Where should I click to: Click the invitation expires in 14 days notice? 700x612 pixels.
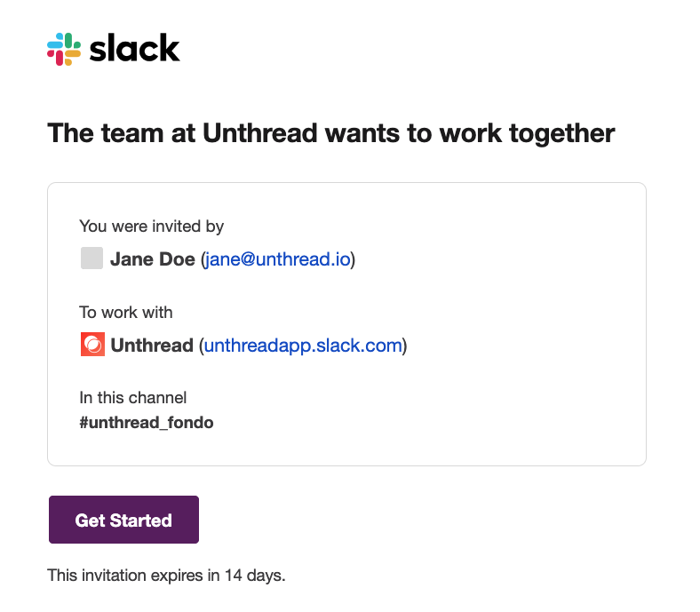[x=166, y=575]
